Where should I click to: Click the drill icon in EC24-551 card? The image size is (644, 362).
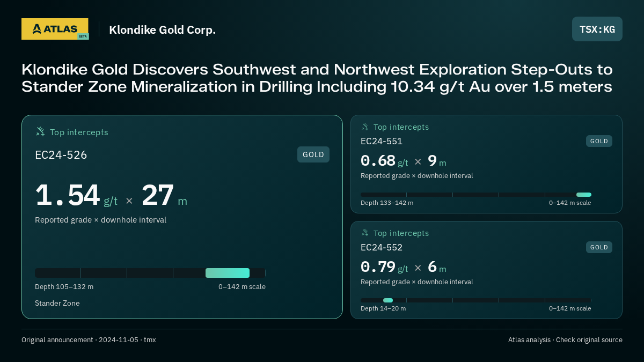coord(365,127)
